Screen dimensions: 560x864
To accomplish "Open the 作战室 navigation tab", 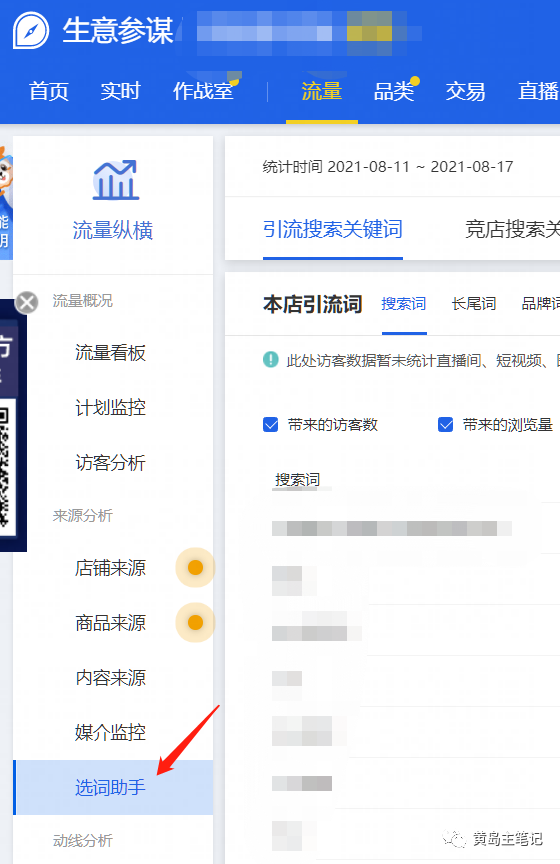I will (203, 91).
